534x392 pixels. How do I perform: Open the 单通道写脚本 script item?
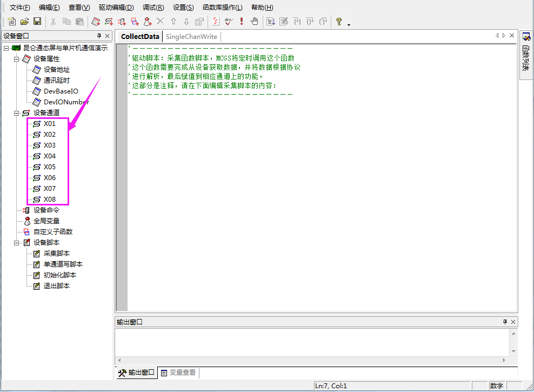(x=63, y=264)
